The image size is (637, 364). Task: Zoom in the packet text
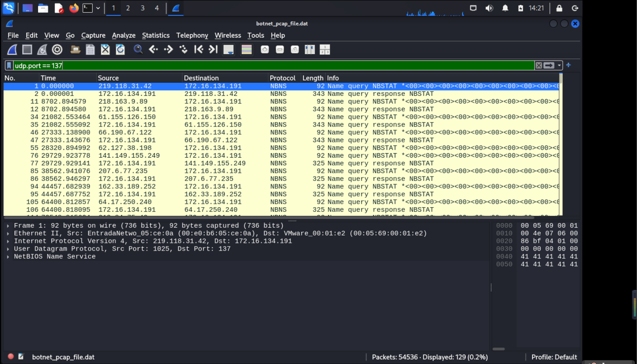pos(265,50)
